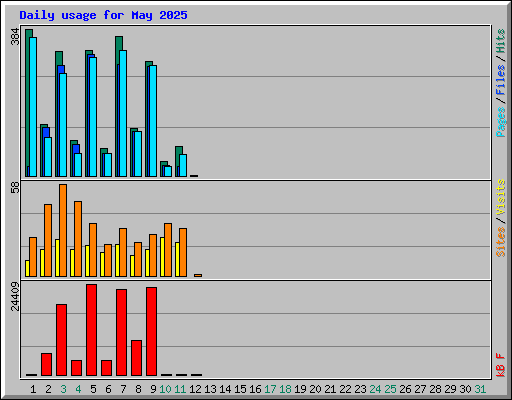Click day 3 on the x-axis
512x400 pixels.
pyautogui.click(x=63, y=389)
